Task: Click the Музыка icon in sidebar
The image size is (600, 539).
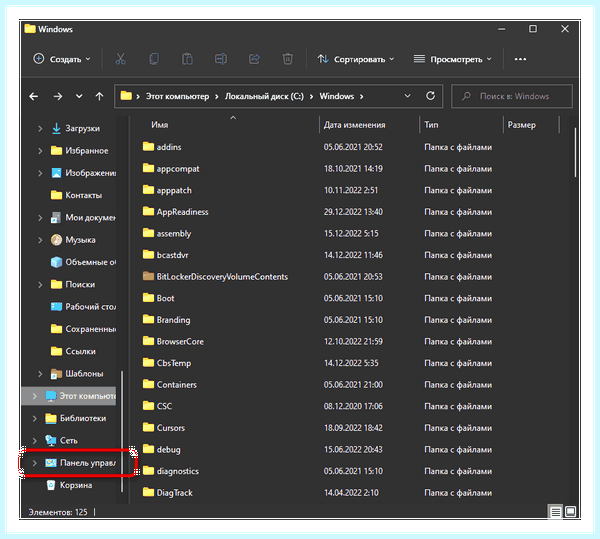Action: click(56, 240)
